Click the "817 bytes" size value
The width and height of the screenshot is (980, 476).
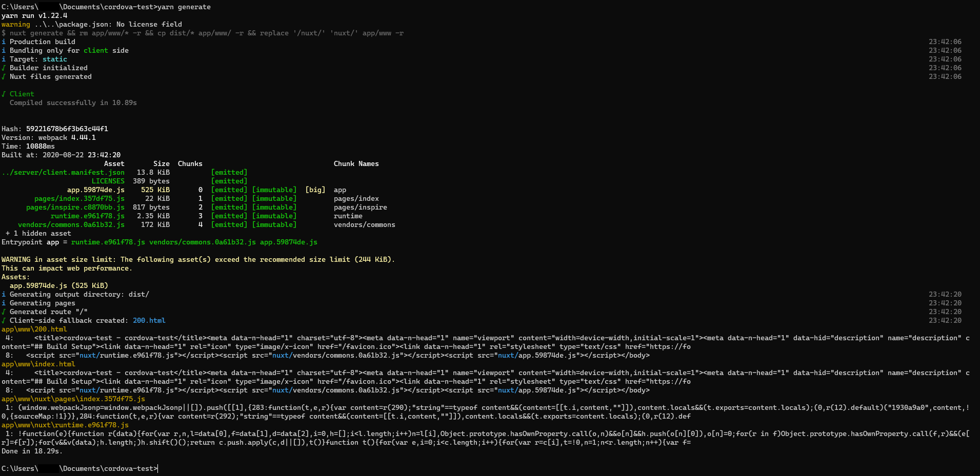(x=151, y=207)
